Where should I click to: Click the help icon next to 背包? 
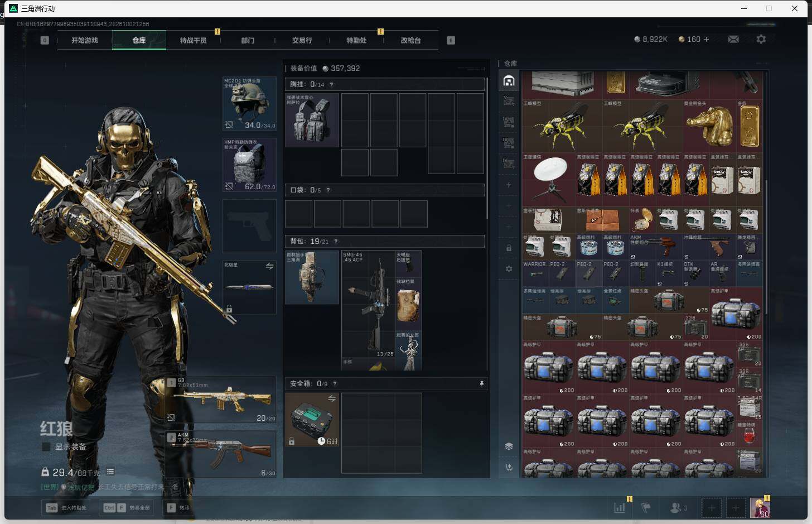click(336, 242)
